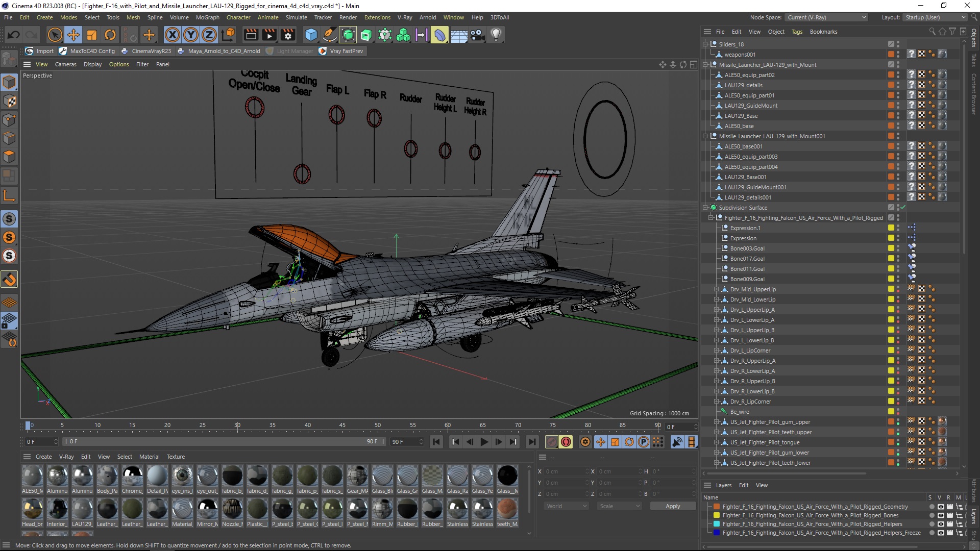The height and width of the screenshot is (551, 980).
Task: Click Vray FastPrev button
Action: 341,51
